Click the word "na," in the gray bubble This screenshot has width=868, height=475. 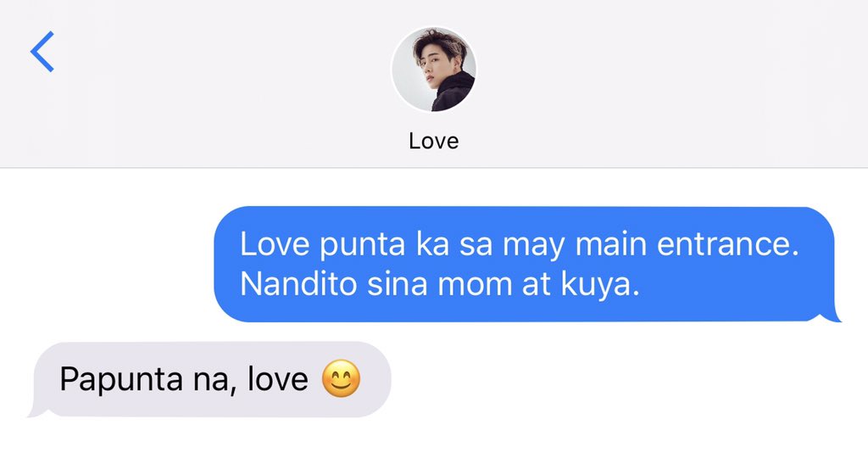click(x=214, y=381)
